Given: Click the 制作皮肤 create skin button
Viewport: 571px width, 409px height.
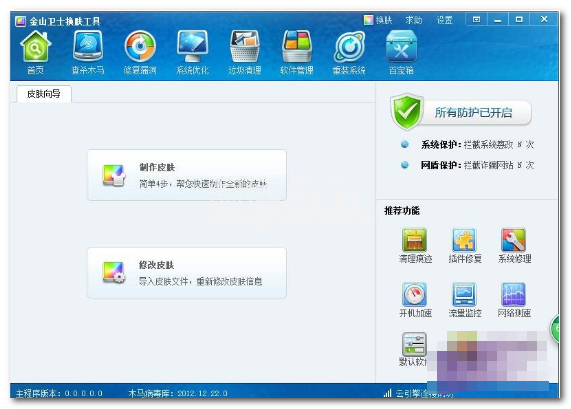Looking at the screenshot, I should tap(187, 175).
